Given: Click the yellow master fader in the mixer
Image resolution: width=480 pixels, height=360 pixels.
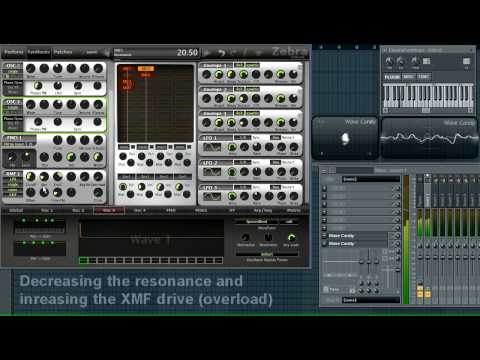Looking at the screenshot, I should pyautogui.click(x=420, y=291).
